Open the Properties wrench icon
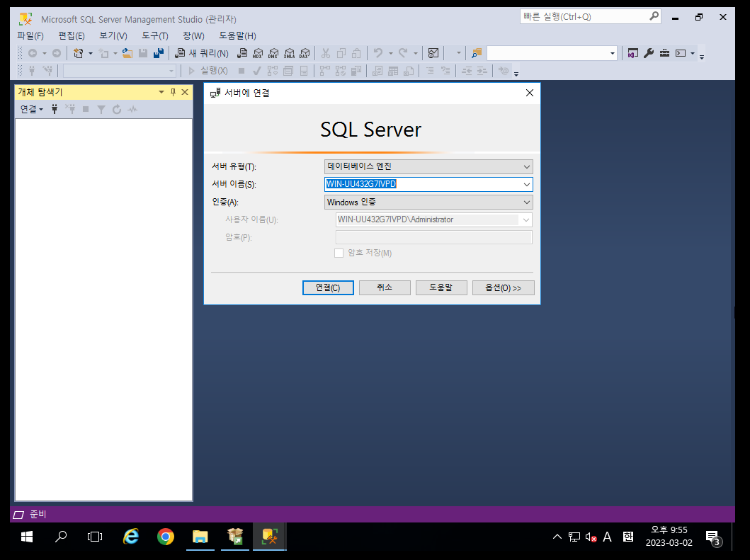Image resolution: width=750 pixels, height=560 pixels. 649,53
